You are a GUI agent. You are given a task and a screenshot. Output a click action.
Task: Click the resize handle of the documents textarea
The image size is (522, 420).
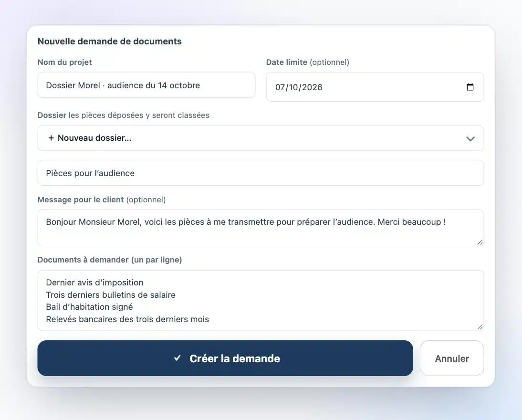[x=480, y=327]
